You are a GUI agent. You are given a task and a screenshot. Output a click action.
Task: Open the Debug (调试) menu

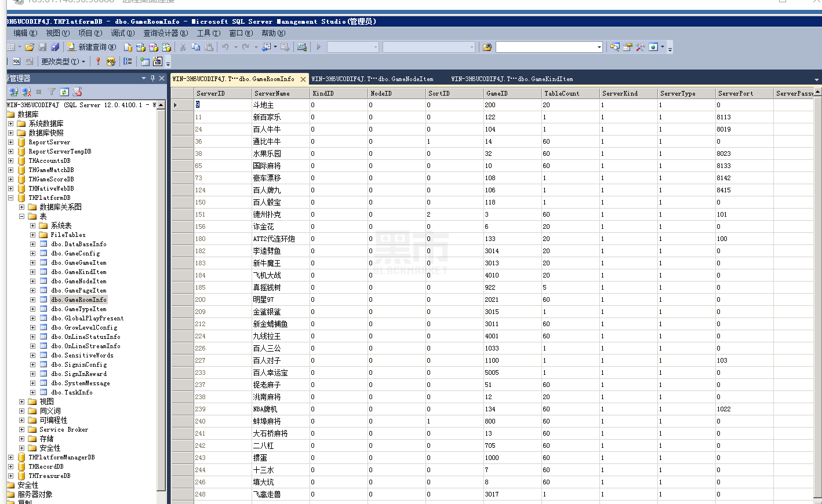(x=122, y=33)
